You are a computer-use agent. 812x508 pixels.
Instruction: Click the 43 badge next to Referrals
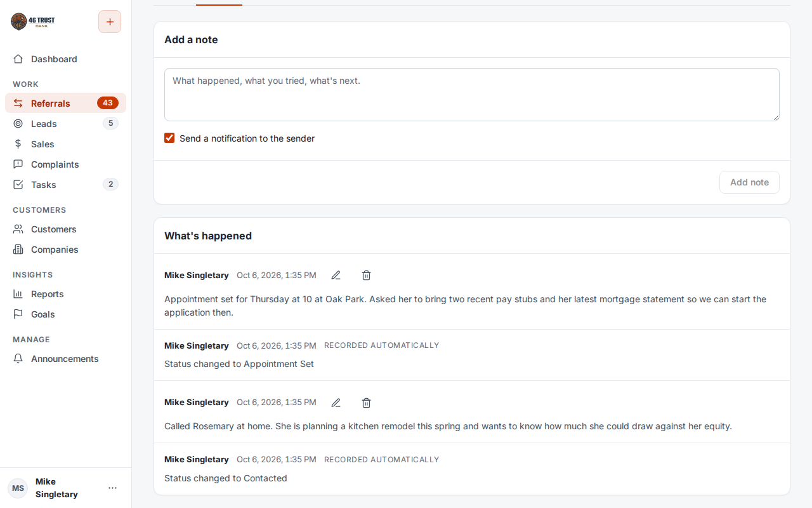pos(108,103)
